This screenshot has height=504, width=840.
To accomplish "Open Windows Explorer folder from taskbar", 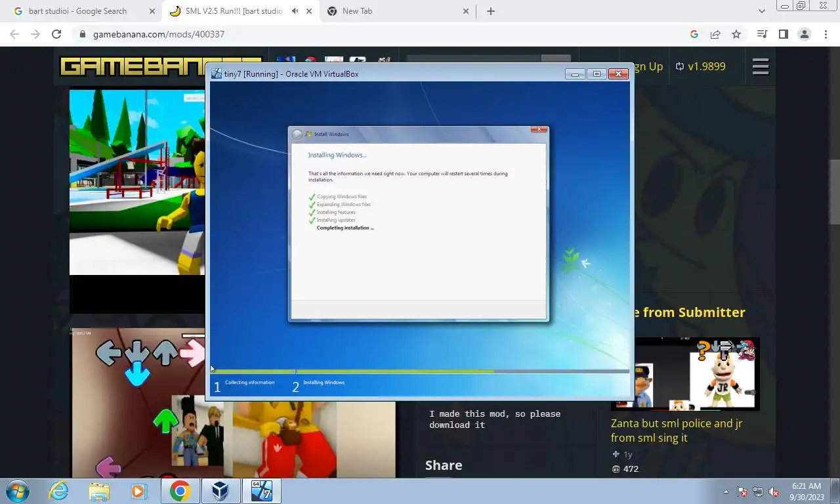I will 99,491.
